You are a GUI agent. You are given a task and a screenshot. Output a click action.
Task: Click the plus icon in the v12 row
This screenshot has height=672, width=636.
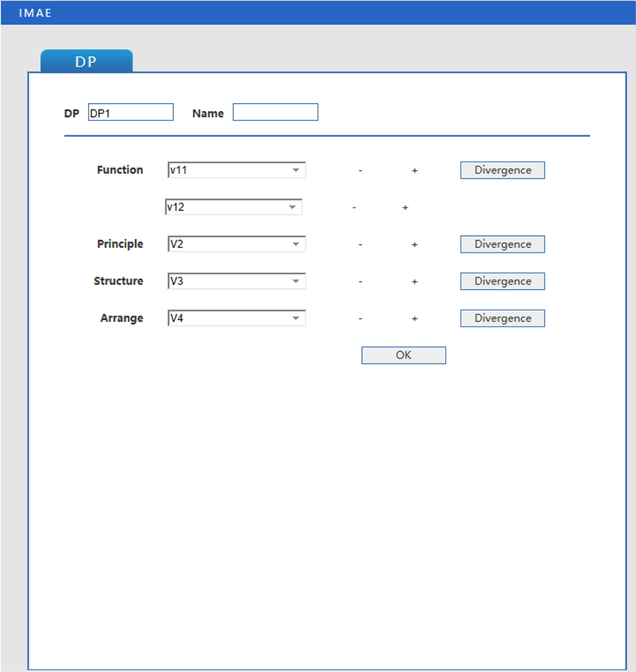point(405,208)
